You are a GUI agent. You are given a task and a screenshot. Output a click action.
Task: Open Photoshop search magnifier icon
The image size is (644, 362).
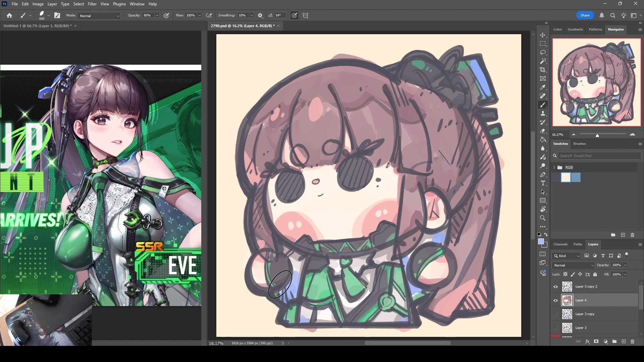click(613, 15)
